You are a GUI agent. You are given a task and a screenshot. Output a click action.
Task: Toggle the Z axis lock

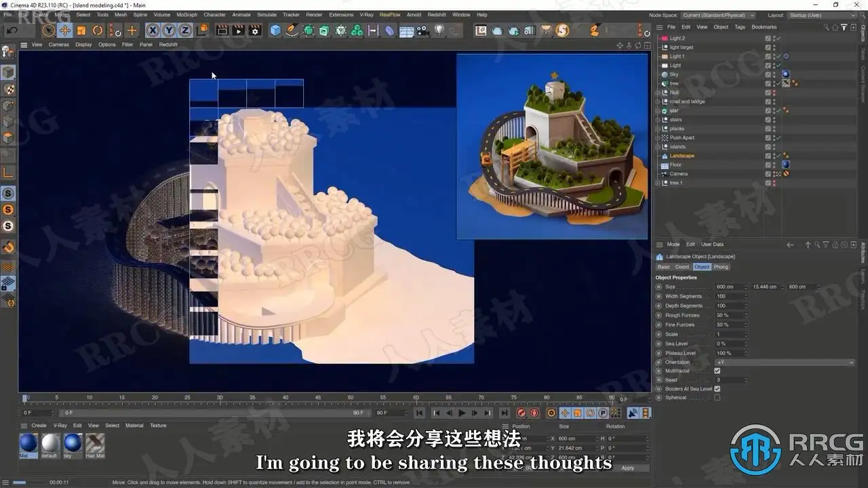click(185, 30)
